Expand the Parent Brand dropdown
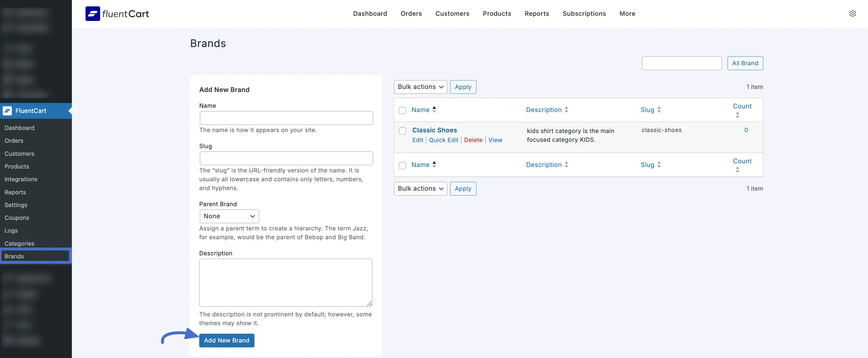This screenshot has width=868, height=358. 229,216
